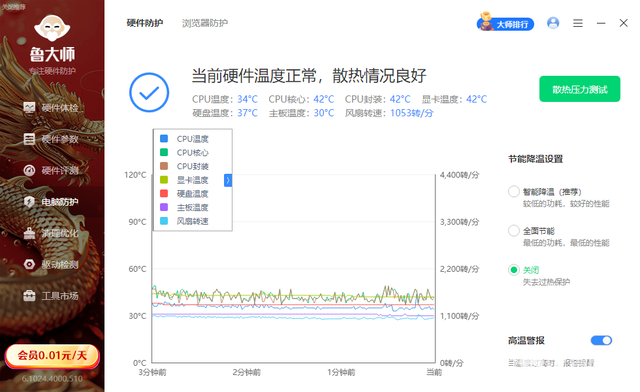Toggle 风扇转速 cyan legend swatch
Screen dimensions: 640x392
[164, 221]
